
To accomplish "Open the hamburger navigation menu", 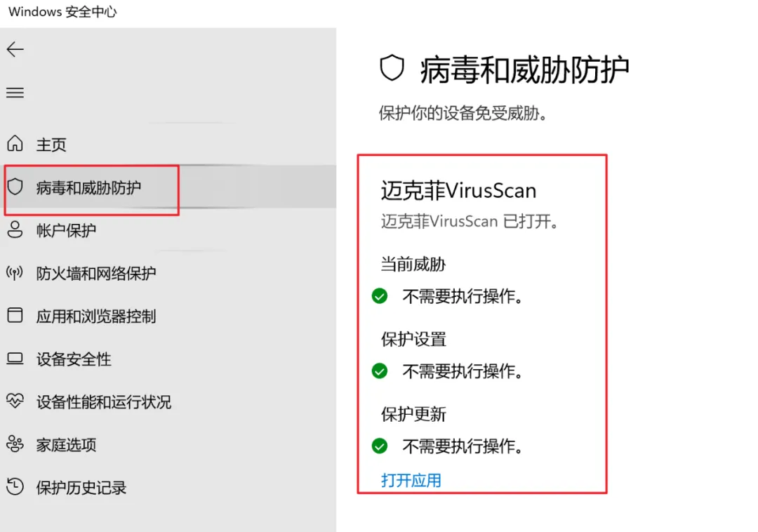I will 15,92.
